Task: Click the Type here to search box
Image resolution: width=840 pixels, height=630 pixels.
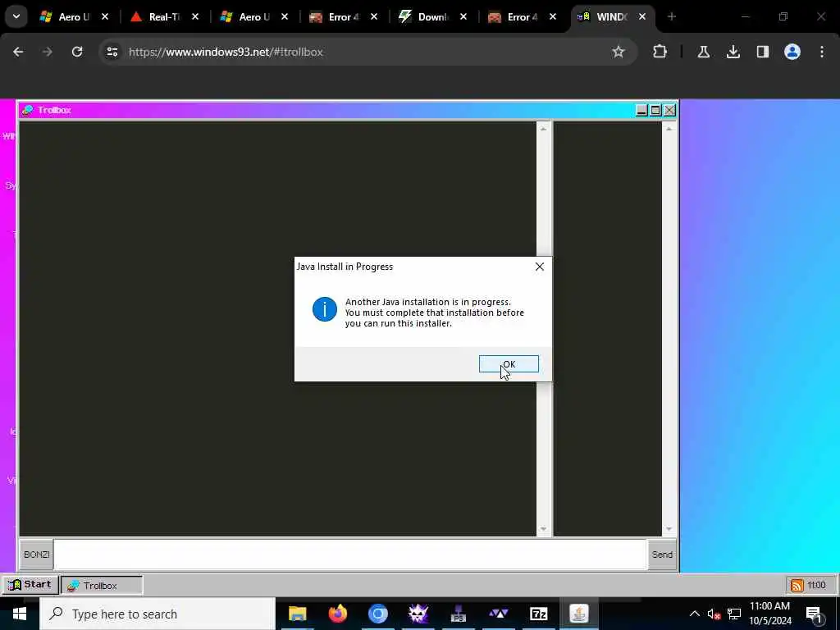Action: coord(157,614)
